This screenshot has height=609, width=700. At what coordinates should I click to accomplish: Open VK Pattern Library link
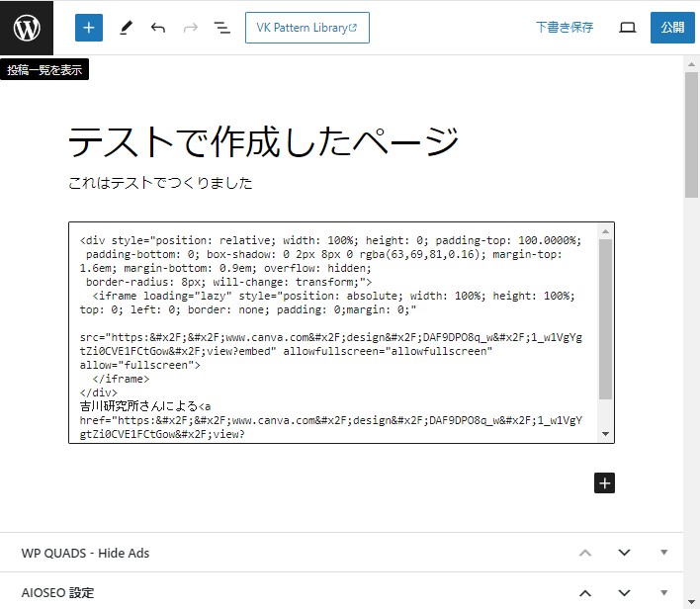(306, 28)
